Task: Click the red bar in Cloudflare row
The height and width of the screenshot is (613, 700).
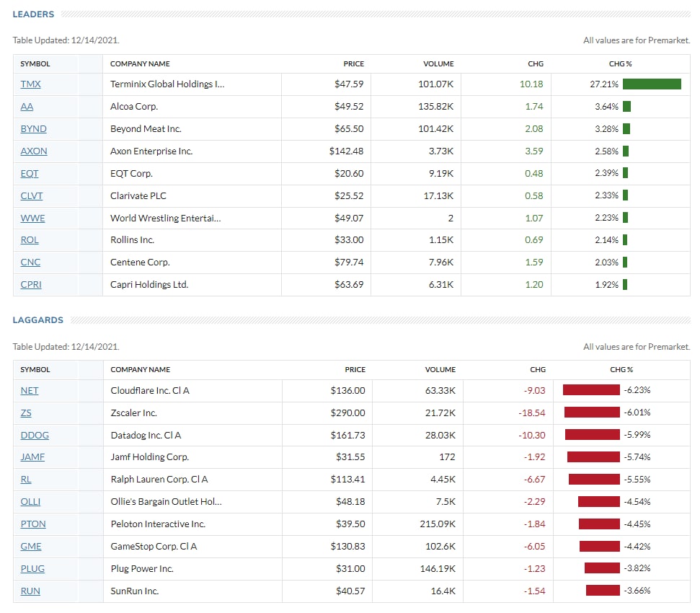Action: point(591,390)
